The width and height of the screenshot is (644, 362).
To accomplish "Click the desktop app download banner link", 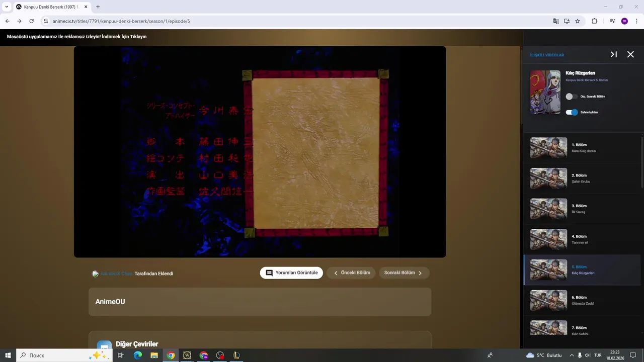I will pyautogui.click(x=76, y=37).
